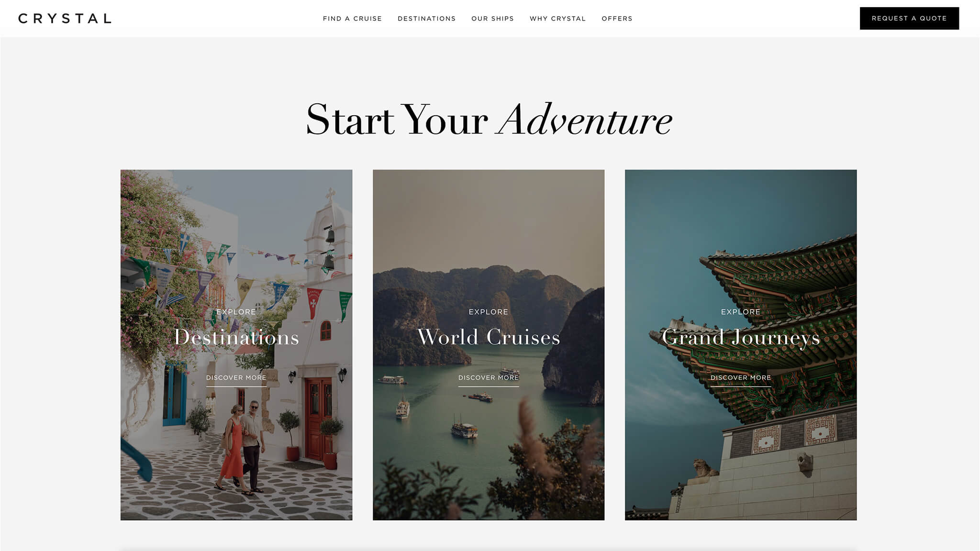Viewport: 980px width, 551px height.
Task: Click the Explore label above World Cruises
Action: 489,312
